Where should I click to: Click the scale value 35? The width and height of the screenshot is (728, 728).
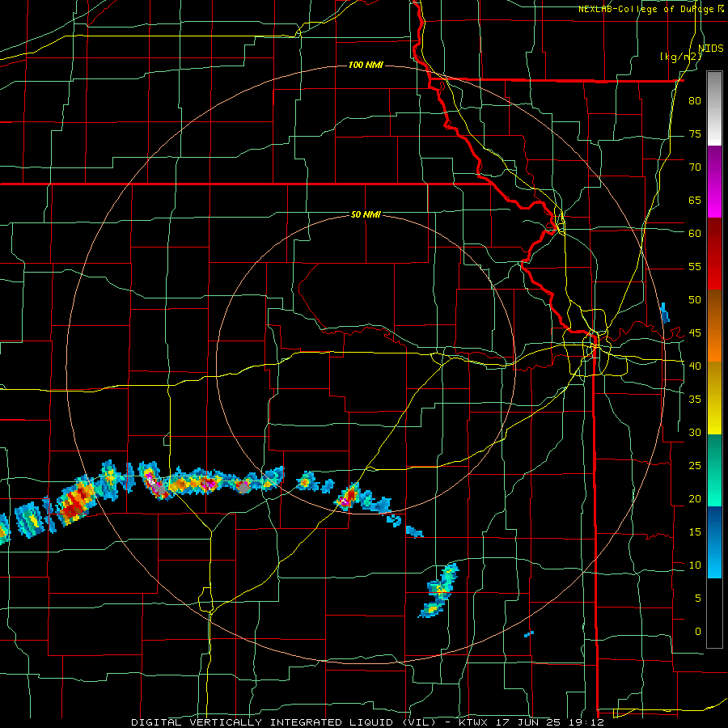point(695,400)
